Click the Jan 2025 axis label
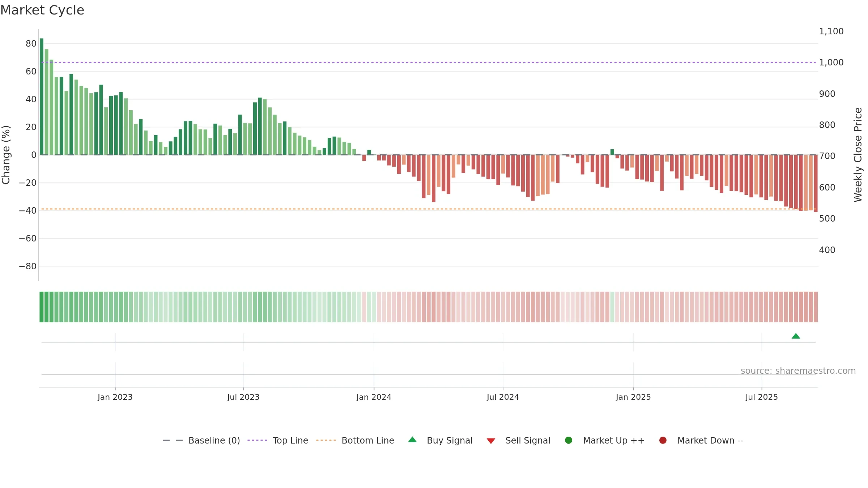Screen dimensions: 868x488 633,397
